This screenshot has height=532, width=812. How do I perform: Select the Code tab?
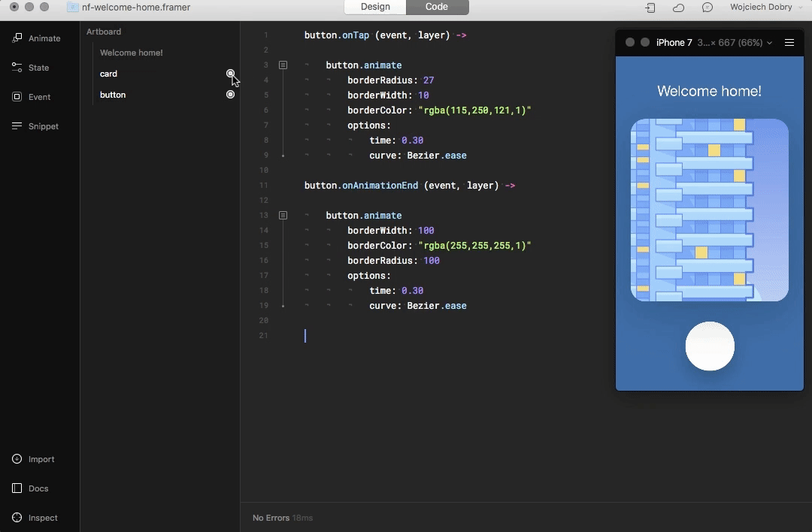coord(437,7)
